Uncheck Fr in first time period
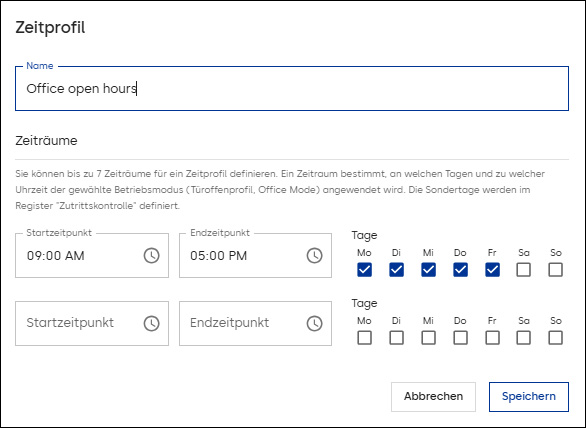586x428 pixels. pos(493,270)
